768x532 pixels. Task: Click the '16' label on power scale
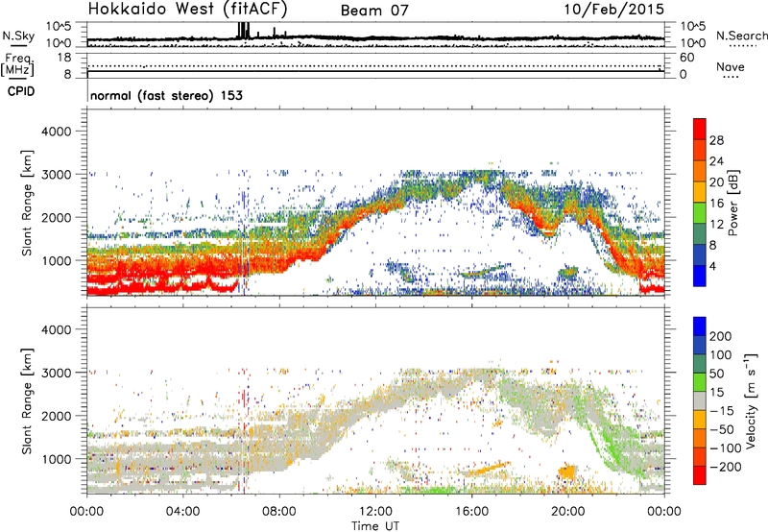pyautogui.click(x=716, y=204)
